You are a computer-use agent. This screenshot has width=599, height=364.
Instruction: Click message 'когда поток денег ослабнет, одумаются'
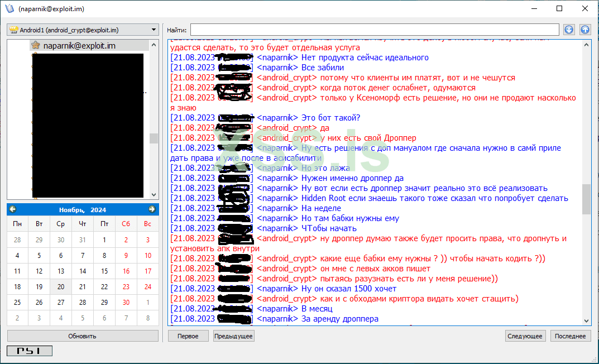(x=397, y=88)
